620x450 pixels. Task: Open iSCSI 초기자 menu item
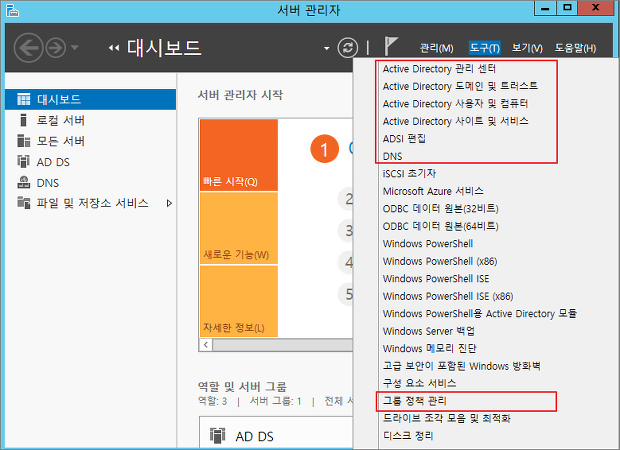point(409,174)
